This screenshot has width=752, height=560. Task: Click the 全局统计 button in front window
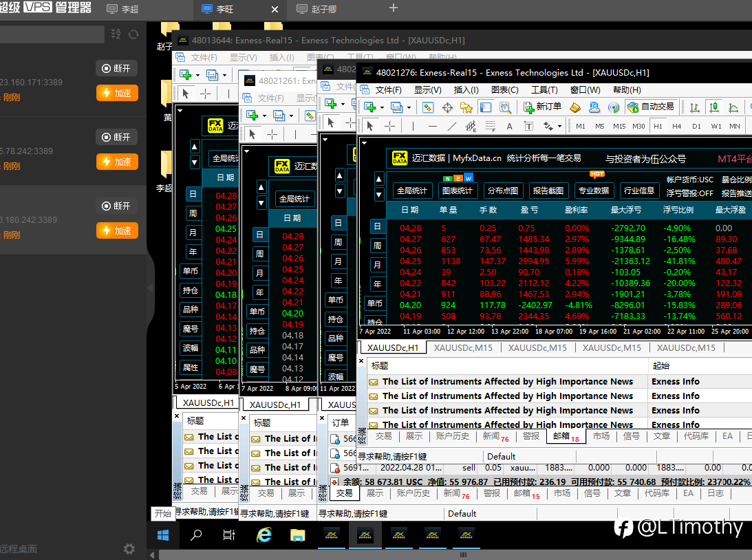(411, 191)
